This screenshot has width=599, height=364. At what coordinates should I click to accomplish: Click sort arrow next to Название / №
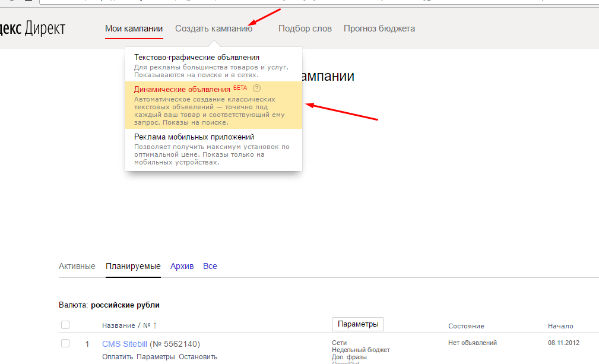155,325
